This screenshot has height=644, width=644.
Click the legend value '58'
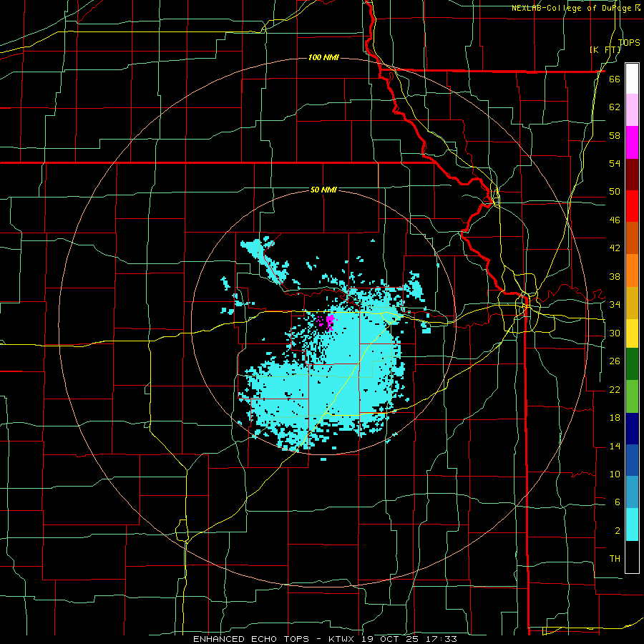pyautogui.click(x=615, y=135)
